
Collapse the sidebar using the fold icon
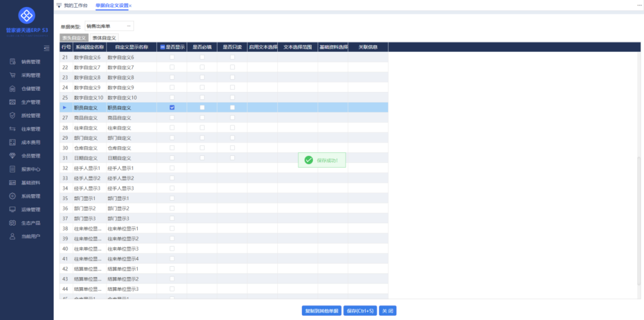tap(47, 48)
